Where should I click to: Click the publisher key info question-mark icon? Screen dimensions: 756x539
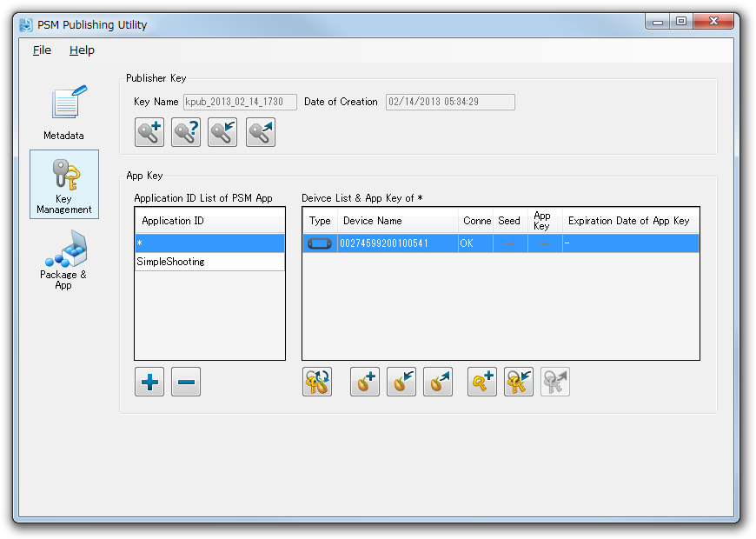[186, 132]
